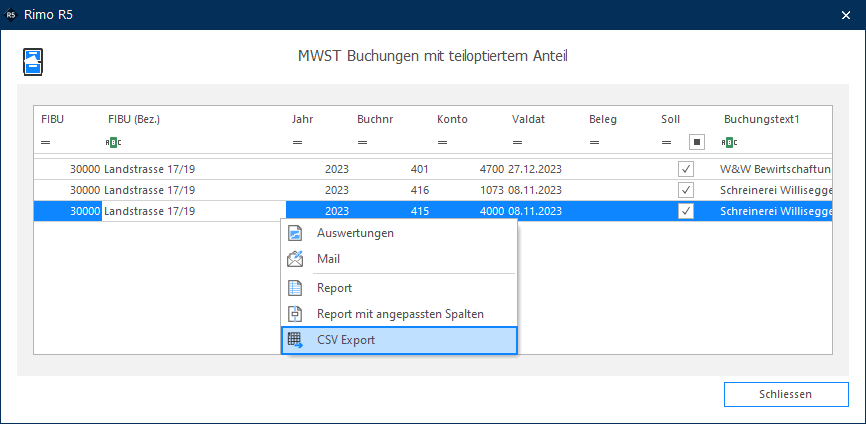Open the equals filter operator under Buchnr
Screen dimensions: 866x424
coord(362,143)
